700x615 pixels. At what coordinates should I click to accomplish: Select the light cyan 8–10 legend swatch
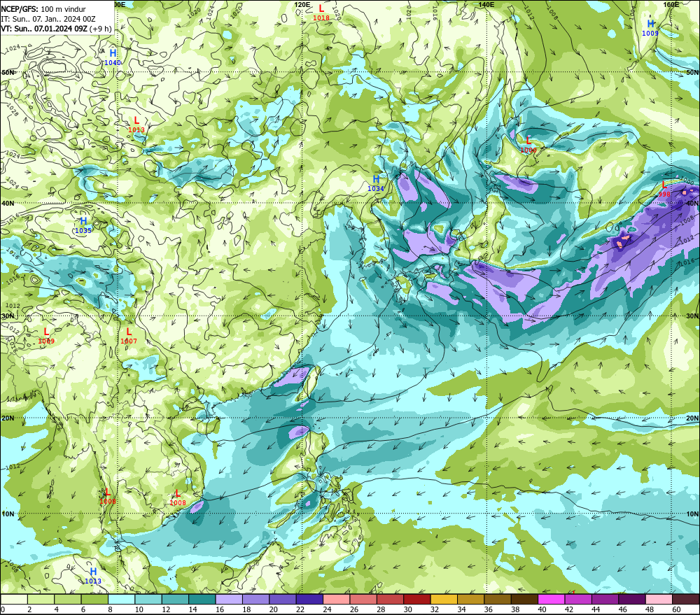click(121, 599)
